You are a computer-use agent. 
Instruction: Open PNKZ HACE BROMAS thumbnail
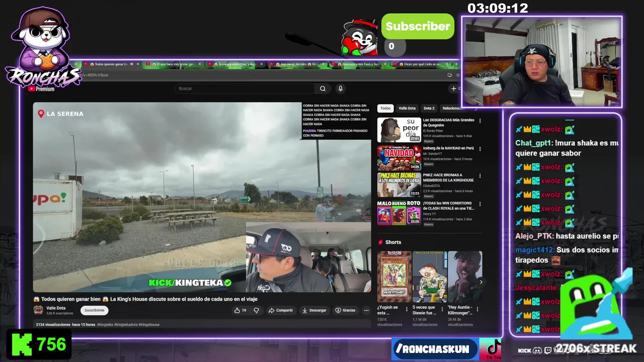point(399,186)
